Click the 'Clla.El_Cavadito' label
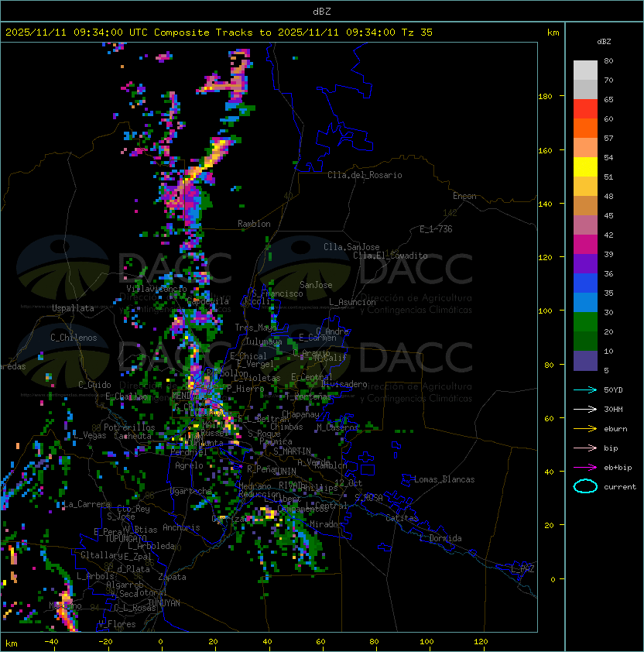This screenshot has width=644, height=652. pos(390,256)
